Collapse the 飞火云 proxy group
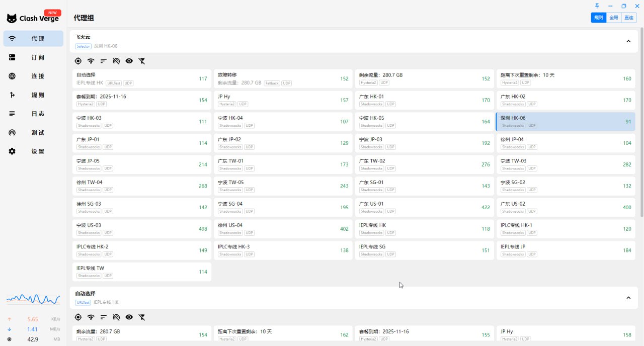This screenshot has width=644, height=346. [628, 41]
